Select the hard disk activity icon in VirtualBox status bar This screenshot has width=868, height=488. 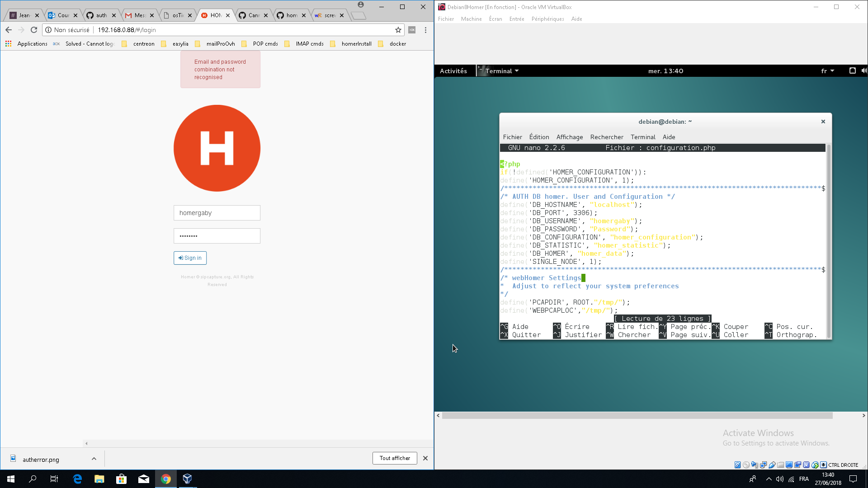pos(737,465)
